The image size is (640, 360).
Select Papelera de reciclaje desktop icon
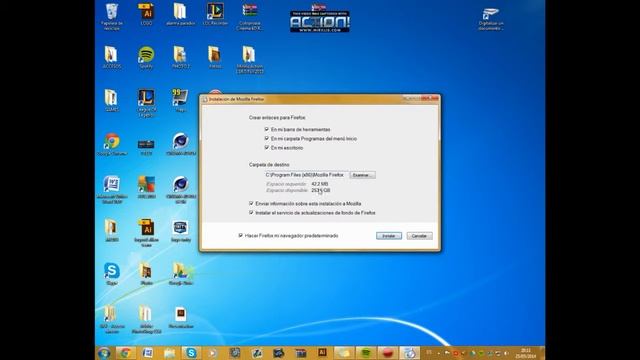(x=111, y=17)
